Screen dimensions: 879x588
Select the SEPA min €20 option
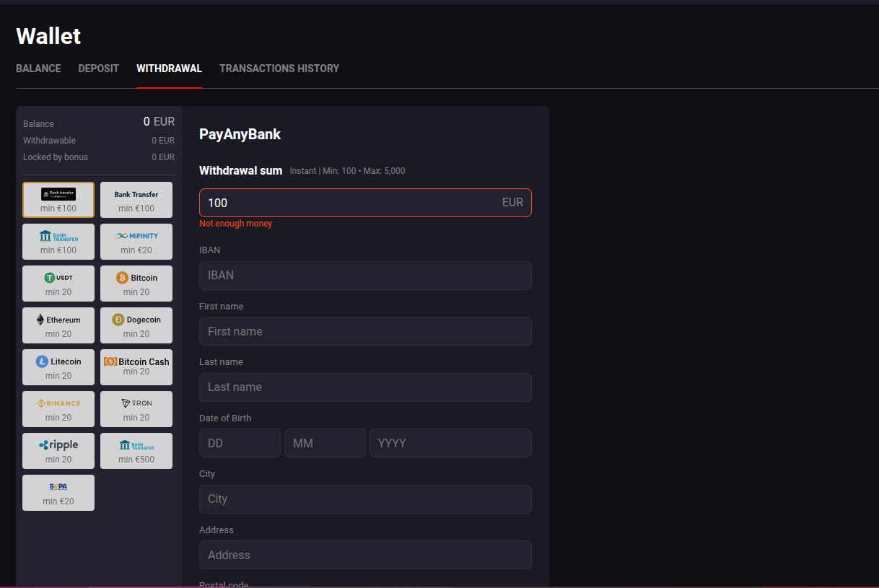click(58, 493)
